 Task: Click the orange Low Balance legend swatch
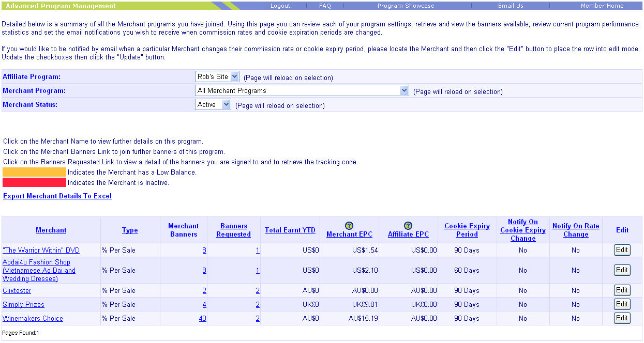click(x=35, y=172)
